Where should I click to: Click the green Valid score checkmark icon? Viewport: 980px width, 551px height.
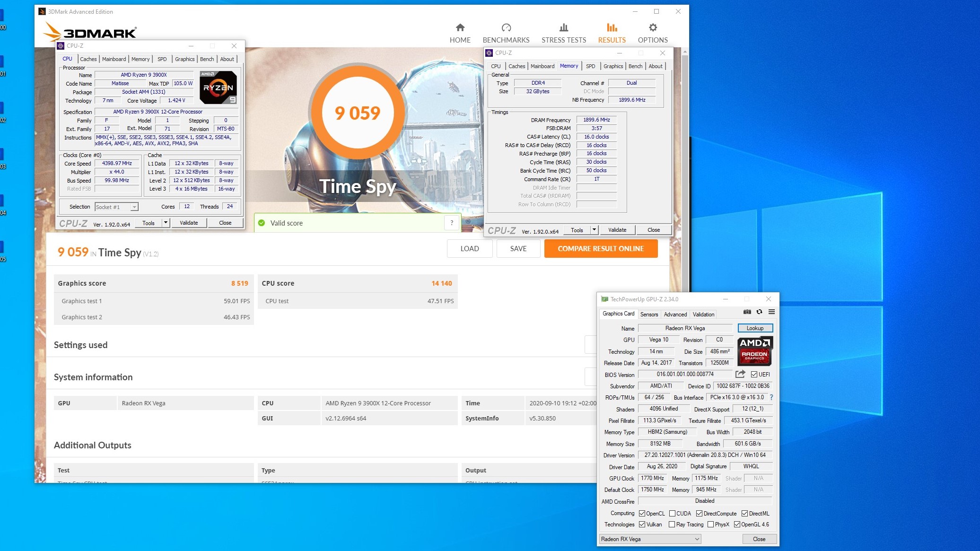[262, 223]
